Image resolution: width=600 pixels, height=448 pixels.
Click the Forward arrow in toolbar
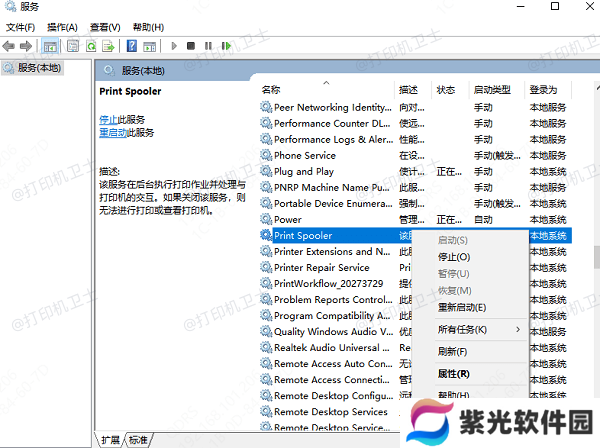tap(25, 46)
